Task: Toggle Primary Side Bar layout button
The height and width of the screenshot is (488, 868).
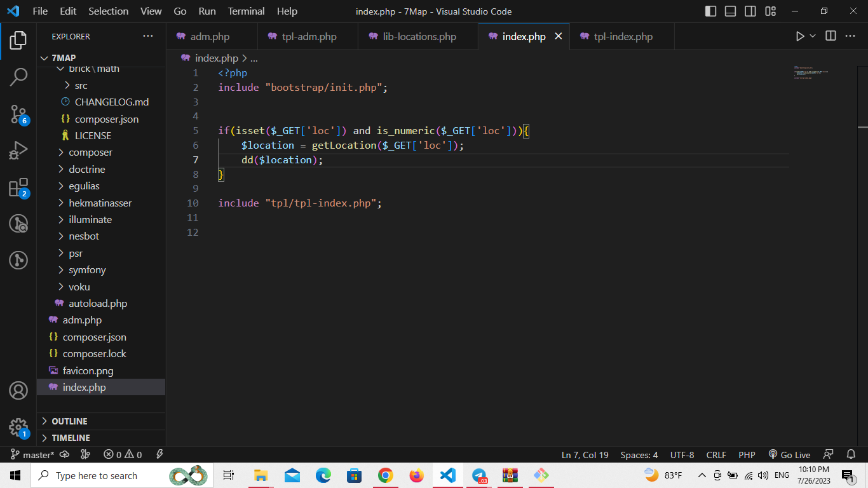Action: (x=711, y=11)
